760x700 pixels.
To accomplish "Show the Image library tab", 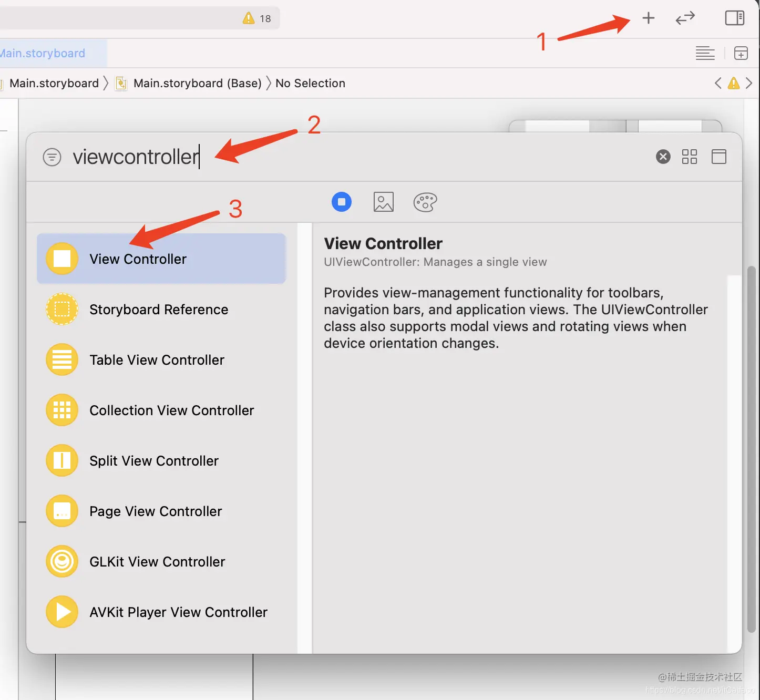I will coord(384,202).
